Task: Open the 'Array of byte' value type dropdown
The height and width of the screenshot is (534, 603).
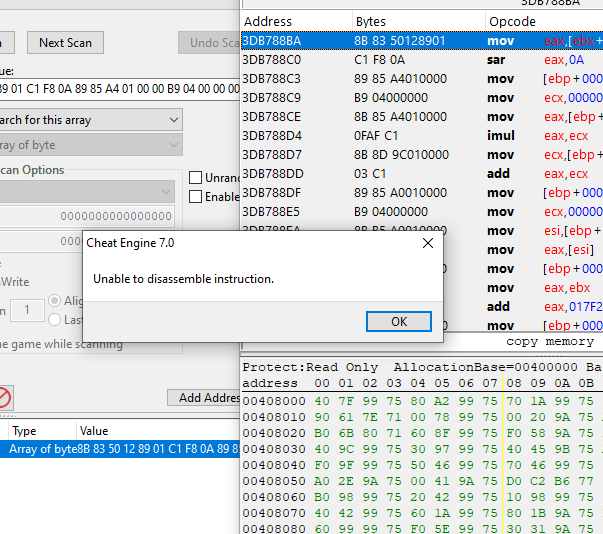Action: coord(89,145)
